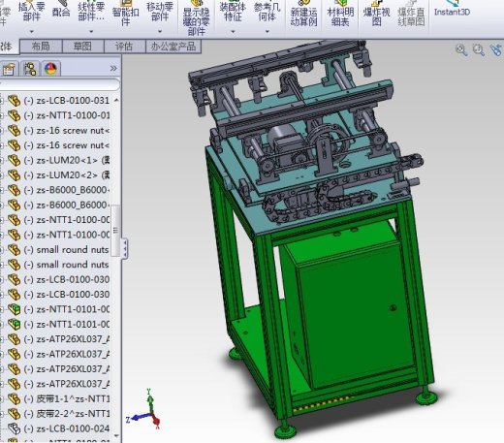Select the 配合 (Mate) tool
Viewport: 504px width, 443px height.
tap(61, 10)
